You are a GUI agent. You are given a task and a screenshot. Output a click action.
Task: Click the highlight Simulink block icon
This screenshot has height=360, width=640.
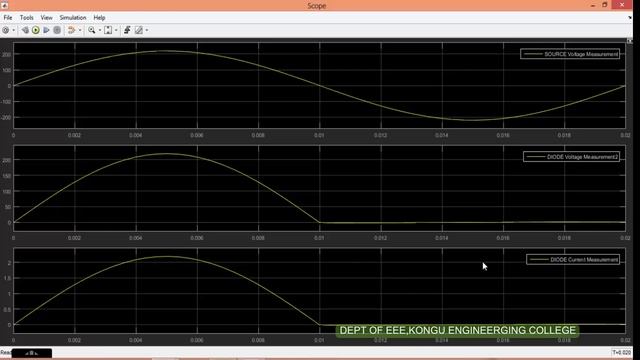pos(71,30)
